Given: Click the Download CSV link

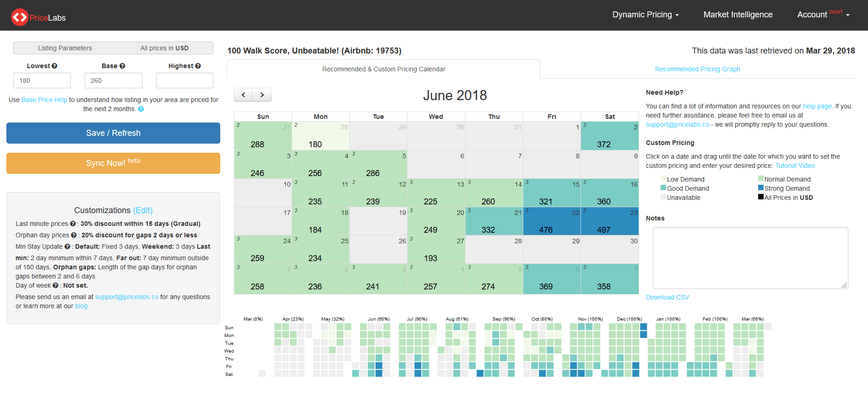Looking at the screenshot, I should 667,297.
